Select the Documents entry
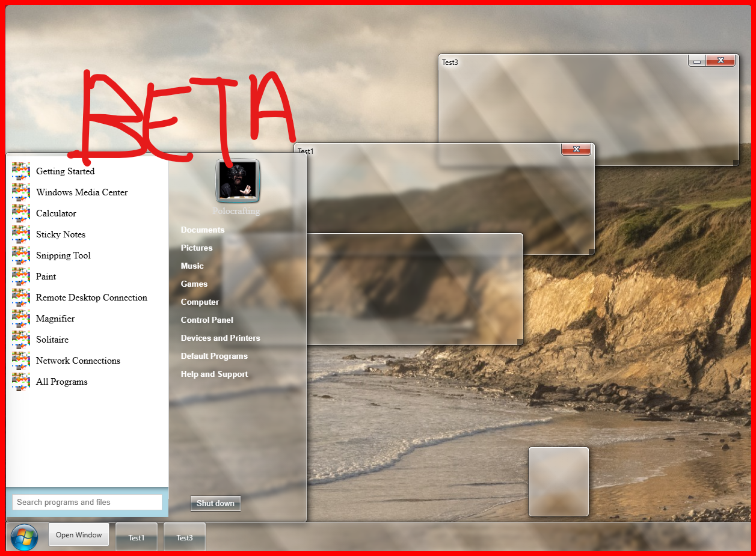 tap(203, 230)
